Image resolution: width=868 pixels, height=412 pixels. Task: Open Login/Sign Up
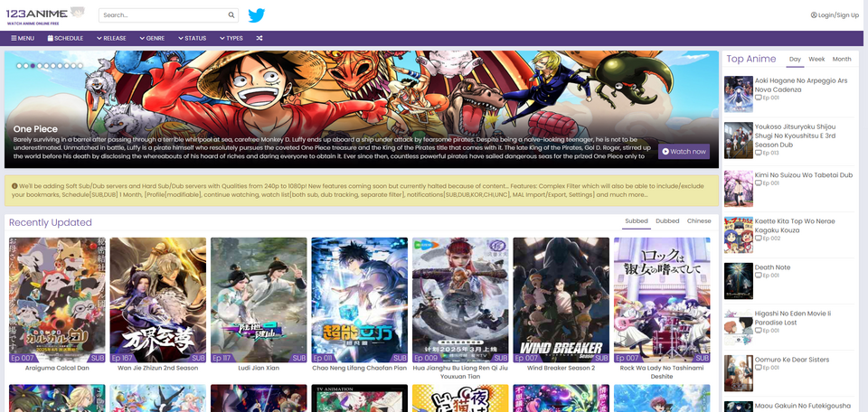point(835,15)
